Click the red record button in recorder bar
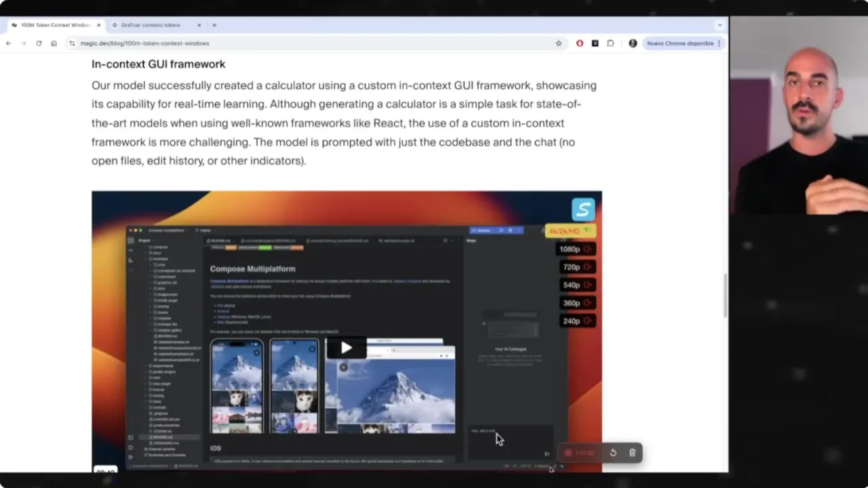The image size is (868, 488). coord(568,453)
